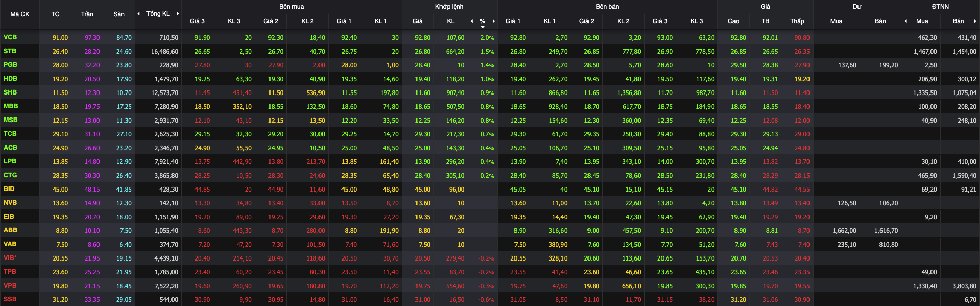
Task: Click VCB's reference price 91.00
Action: pos(60,38)
